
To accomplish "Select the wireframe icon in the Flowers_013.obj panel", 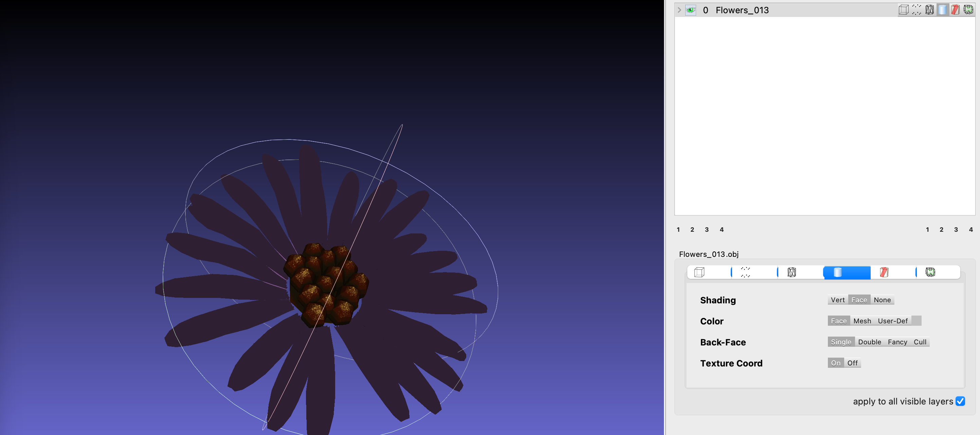I will [x=792, y=272].
